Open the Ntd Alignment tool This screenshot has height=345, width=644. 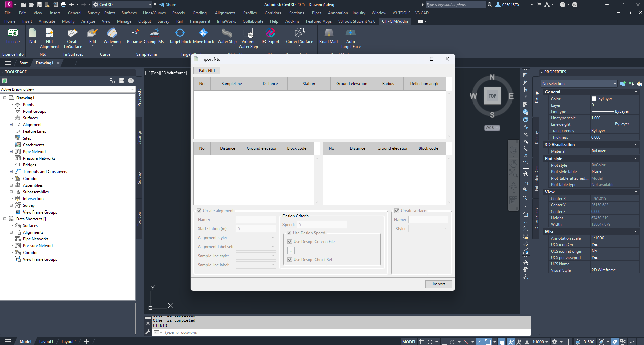(49, 38)
